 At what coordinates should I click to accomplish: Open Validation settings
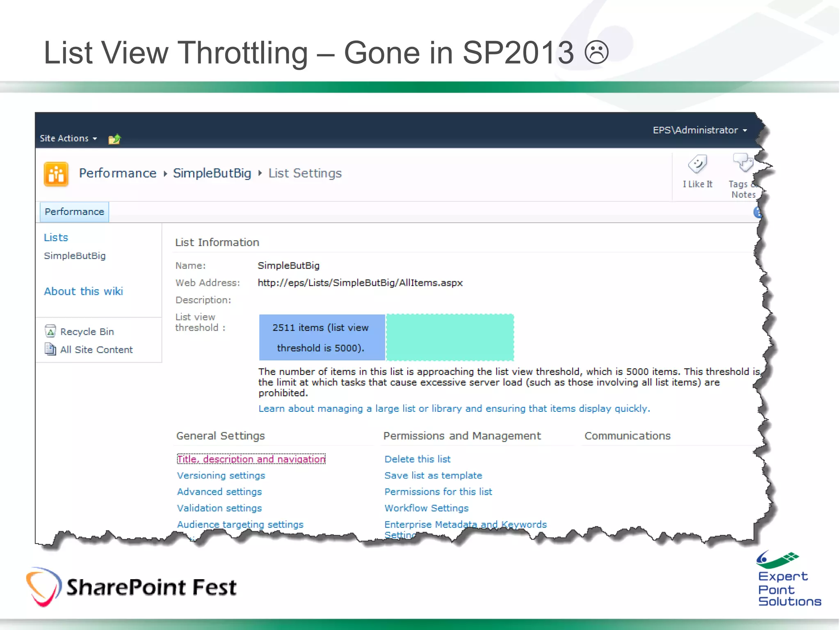point(219,508)
